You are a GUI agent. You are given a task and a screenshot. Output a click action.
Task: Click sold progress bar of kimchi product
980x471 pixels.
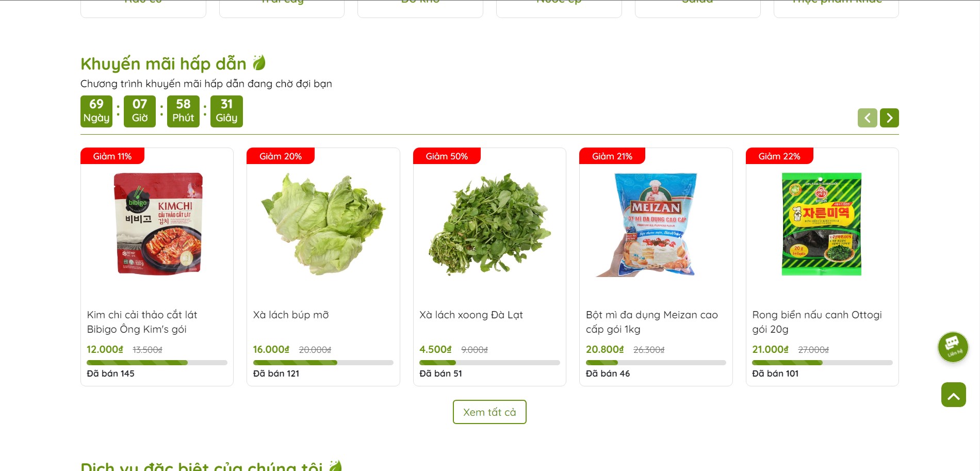click(x=157, y=363)
